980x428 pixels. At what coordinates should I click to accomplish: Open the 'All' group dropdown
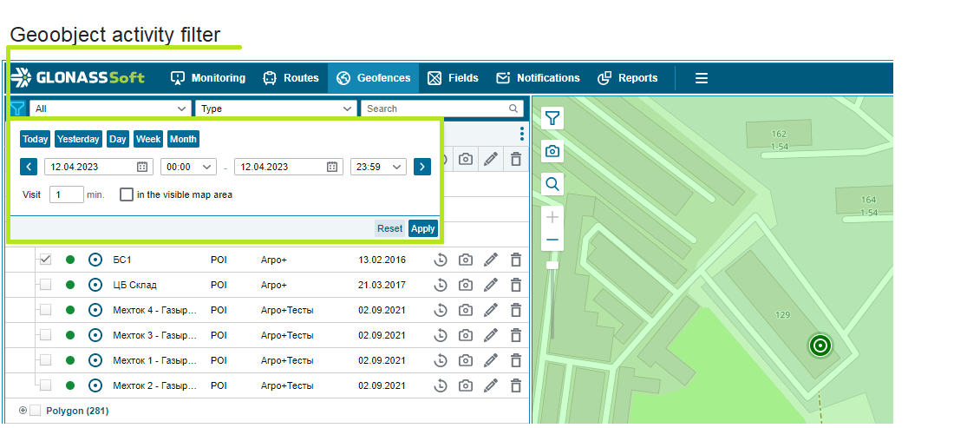pos(110,109)
